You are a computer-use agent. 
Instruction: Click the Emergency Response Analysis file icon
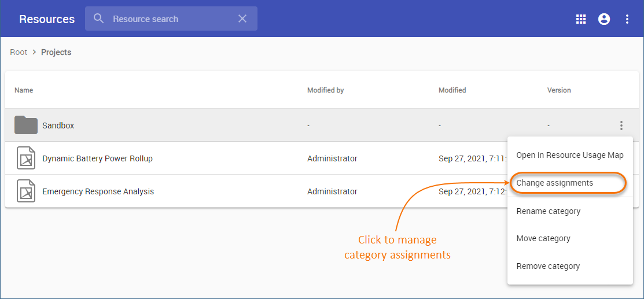pos(26,191)
